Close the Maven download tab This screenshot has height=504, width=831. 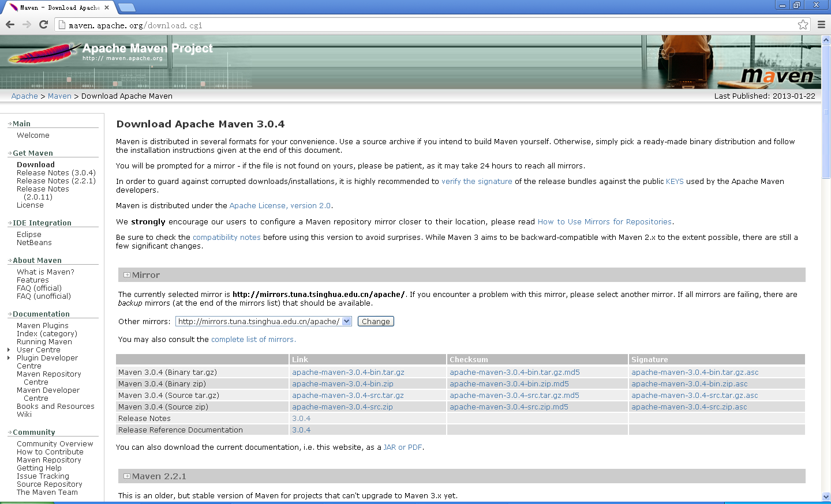click(x=107, y=7)
